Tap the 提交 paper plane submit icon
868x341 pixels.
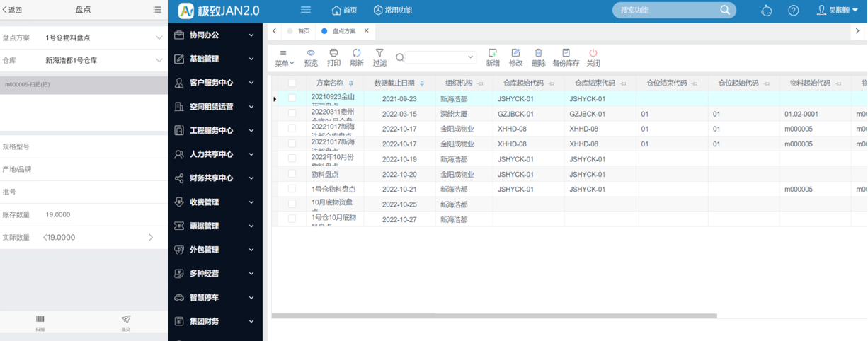coord(126,320)
